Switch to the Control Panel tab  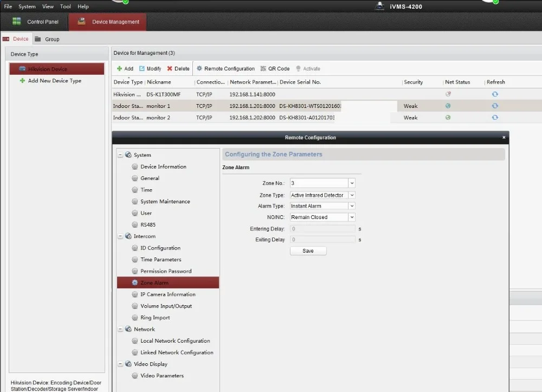pyautogui.click(x=35, y=22)
